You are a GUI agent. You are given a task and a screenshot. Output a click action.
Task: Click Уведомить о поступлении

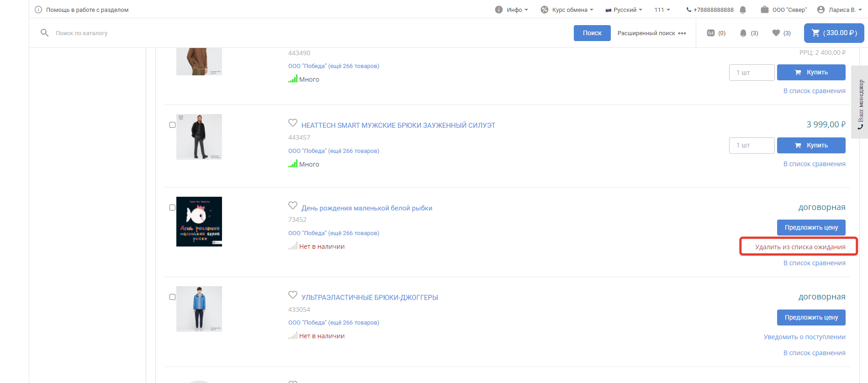(x=804, y=337)
